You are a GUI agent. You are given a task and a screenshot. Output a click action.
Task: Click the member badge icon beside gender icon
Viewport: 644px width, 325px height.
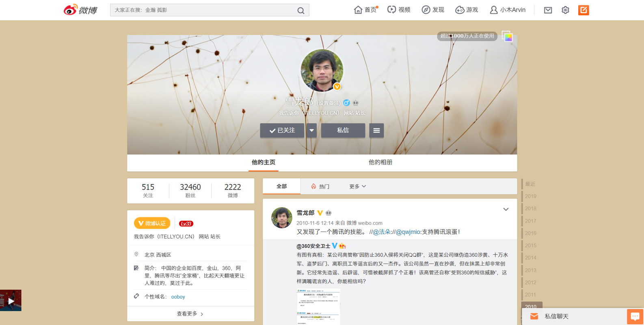356,103
